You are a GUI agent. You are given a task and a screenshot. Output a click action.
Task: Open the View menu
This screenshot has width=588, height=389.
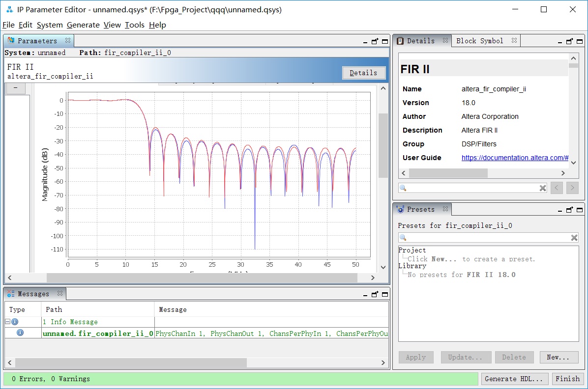point(112,25)
